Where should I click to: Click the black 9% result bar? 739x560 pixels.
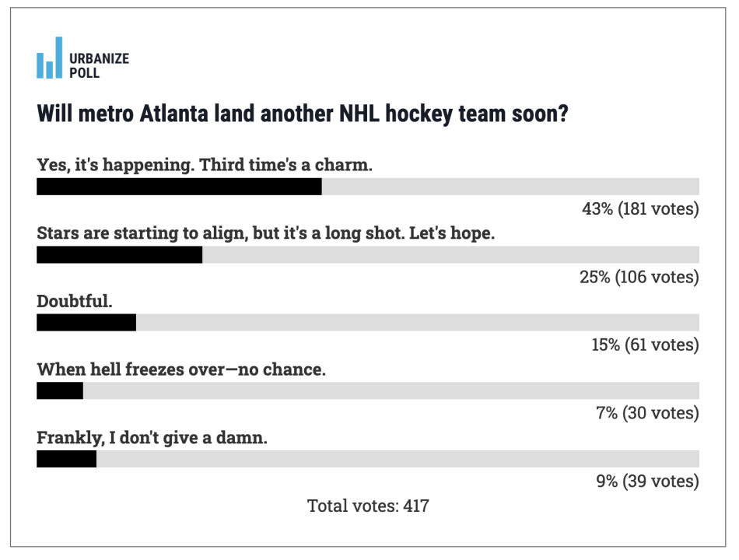[66, 459]
